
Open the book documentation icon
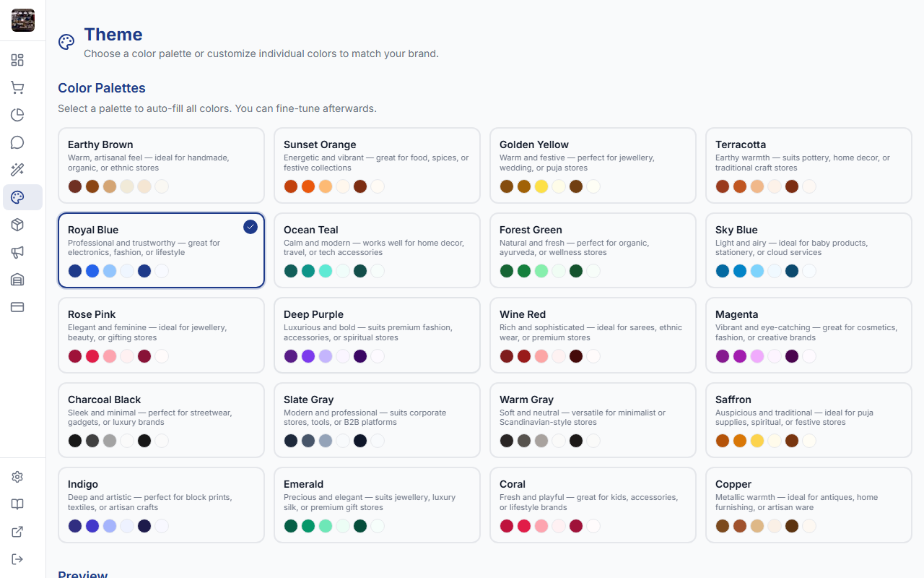tap(17, 504)
